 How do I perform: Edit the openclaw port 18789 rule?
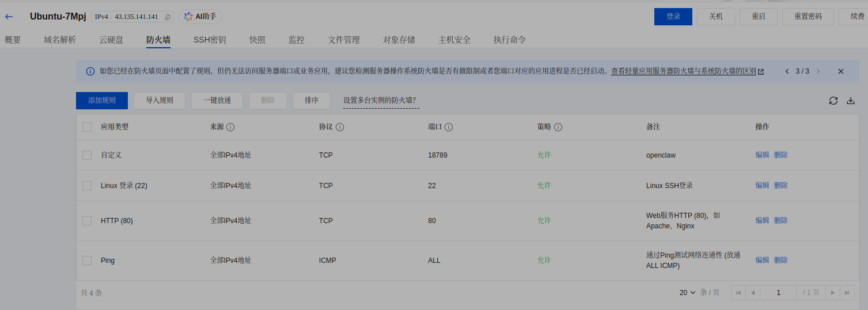(762, 155)
